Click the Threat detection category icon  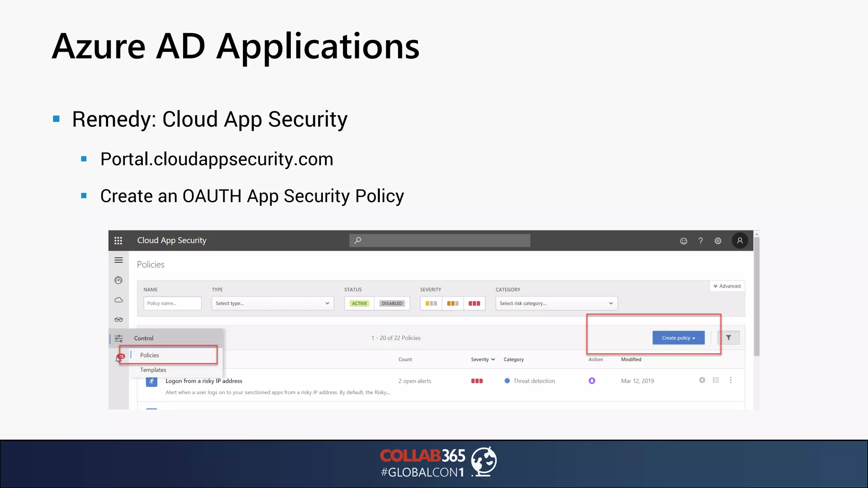click(507, 381)
